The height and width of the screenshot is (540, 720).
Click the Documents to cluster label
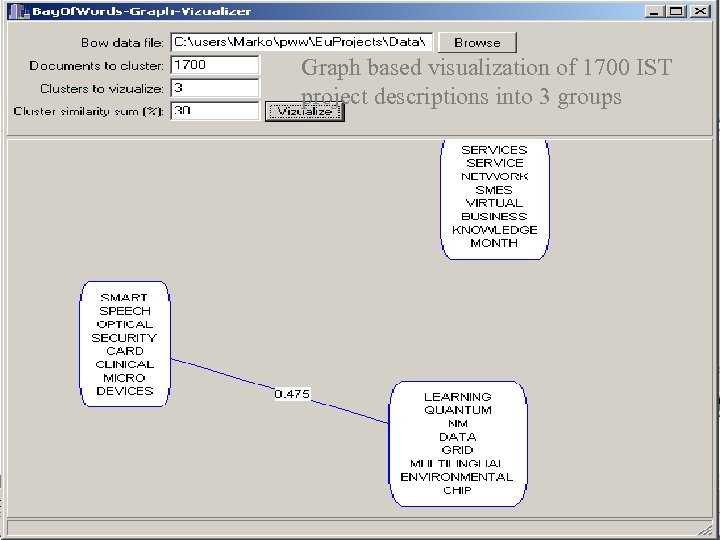(96, 66)
